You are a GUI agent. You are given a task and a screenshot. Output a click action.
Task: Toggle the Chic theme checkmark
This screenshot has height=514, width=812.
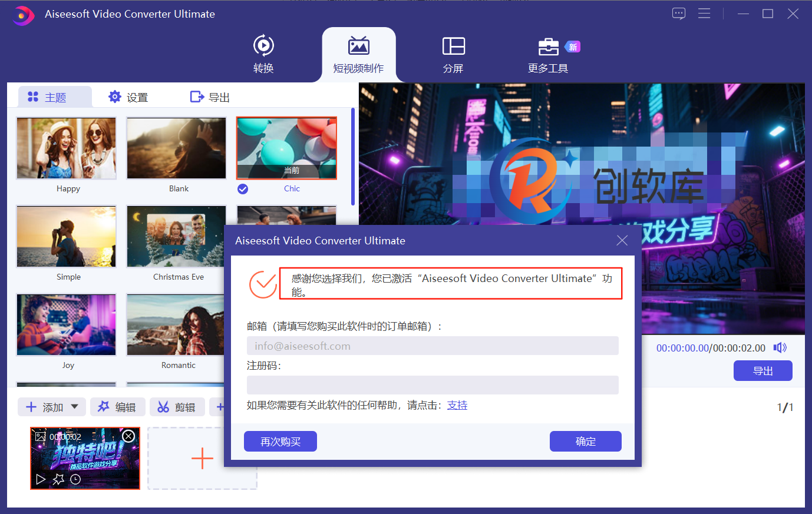coord(243,189)
